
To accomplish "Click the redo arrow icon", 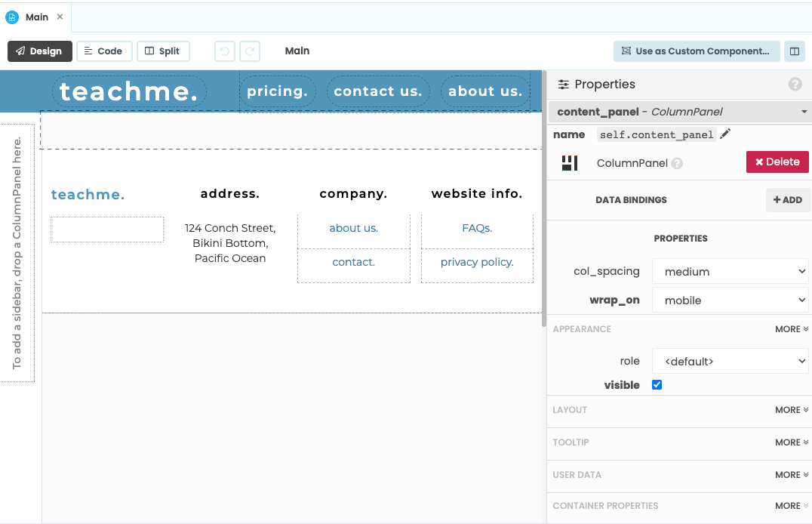I will (x=250, y=51).
